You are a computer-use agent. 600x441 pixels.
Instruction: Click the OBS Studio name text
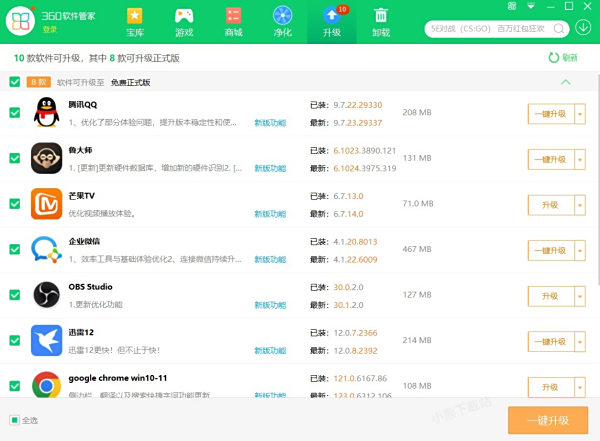click(x=90, y=287)
